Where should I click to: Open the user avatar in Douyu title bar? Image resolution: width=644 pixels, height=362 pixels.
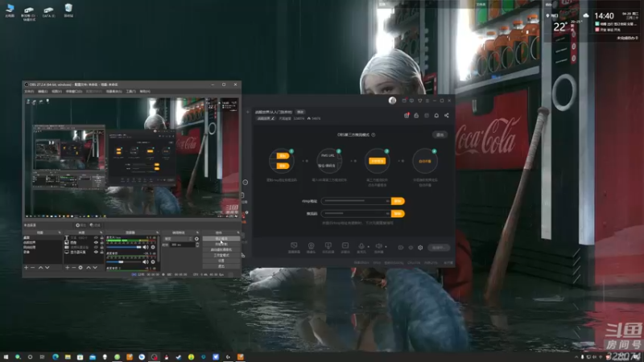pos(392,101)
